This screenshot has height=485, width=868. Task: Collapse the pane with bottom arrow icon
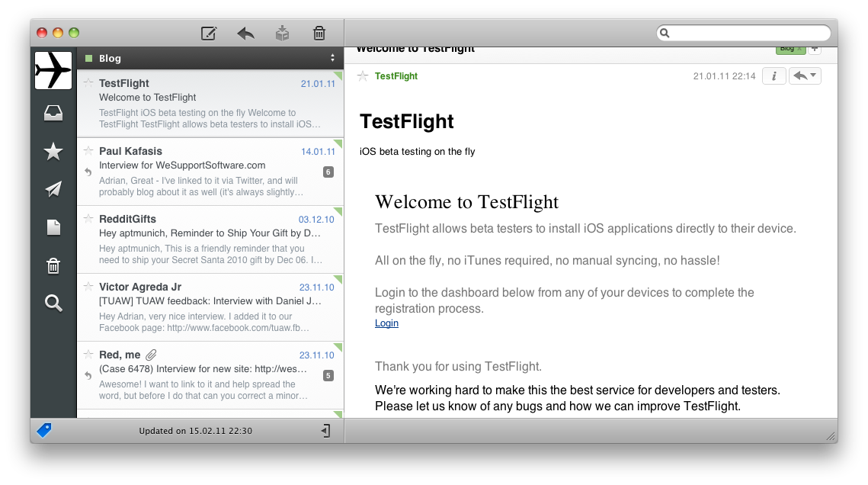[326, 431]
